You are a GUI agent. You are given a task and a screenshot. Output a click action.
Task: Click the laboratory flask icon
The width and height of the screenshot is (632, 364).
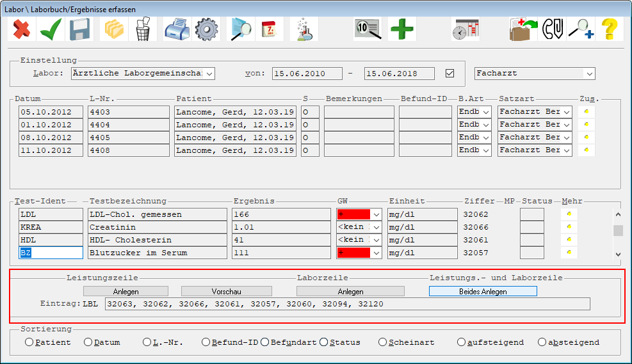click(304, 29)
